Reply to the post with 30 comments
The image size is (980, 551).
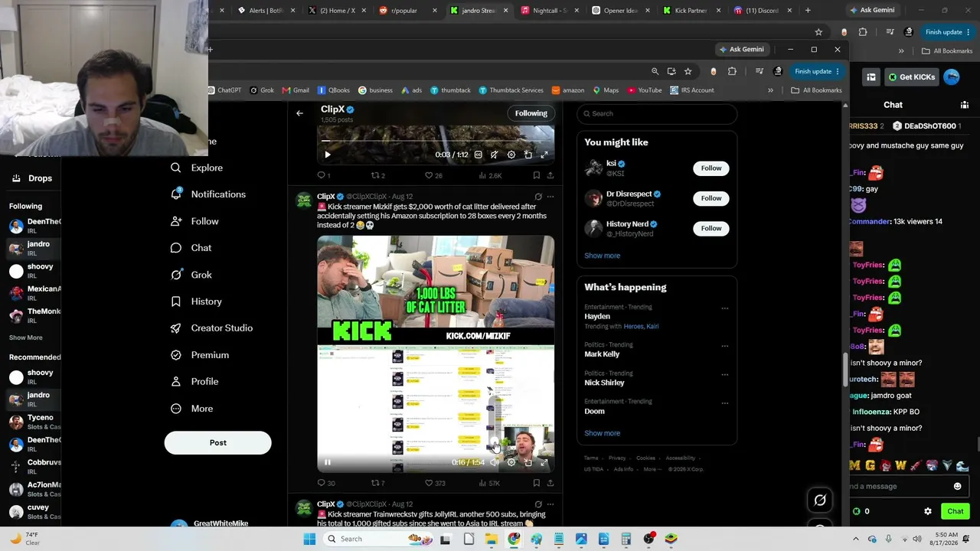[x=326, y=483]
